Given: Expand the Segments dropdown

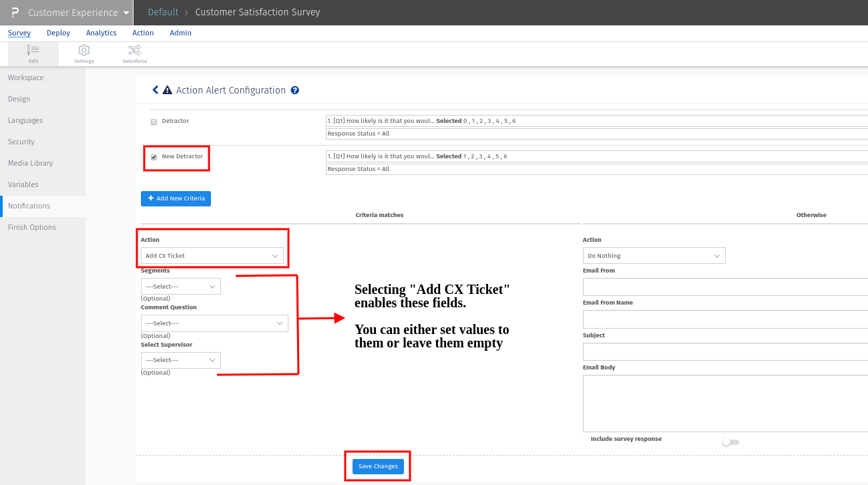Looking at the screenshot, I should coord(180,286).
